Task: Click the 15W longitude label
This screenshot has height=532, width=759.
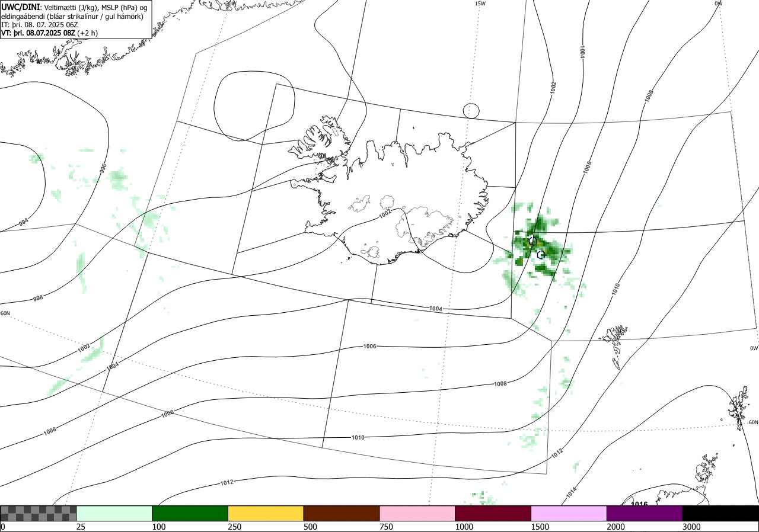Action: [480, 4]
